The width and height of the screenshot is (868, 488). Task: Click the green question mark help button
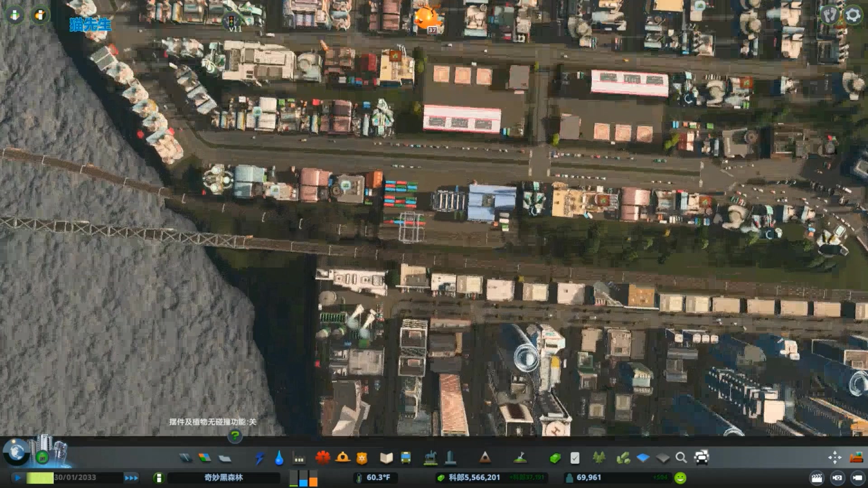click(x=235, y=436)
